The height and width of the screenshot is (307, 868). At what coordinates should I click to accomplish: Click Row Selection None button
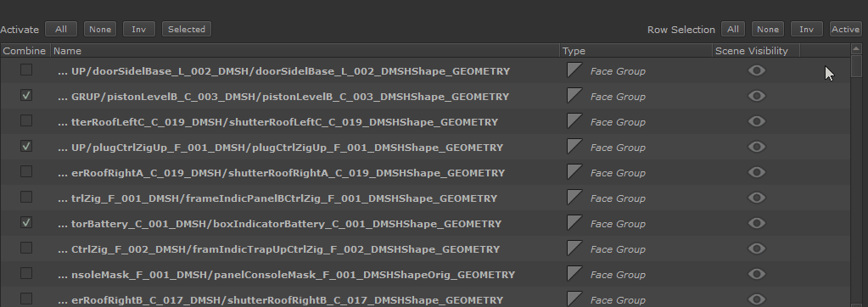point(768,30)
